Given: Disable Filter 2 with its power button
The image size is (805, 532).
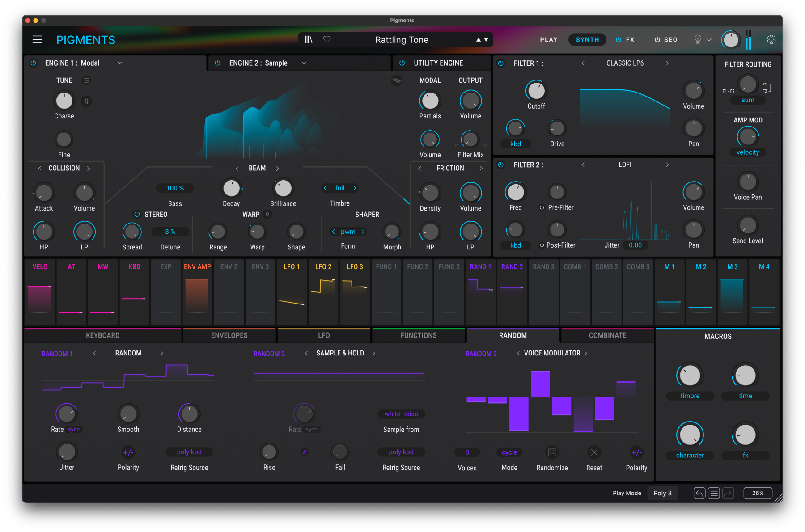Looking at the screenshot, I should 501,165.
